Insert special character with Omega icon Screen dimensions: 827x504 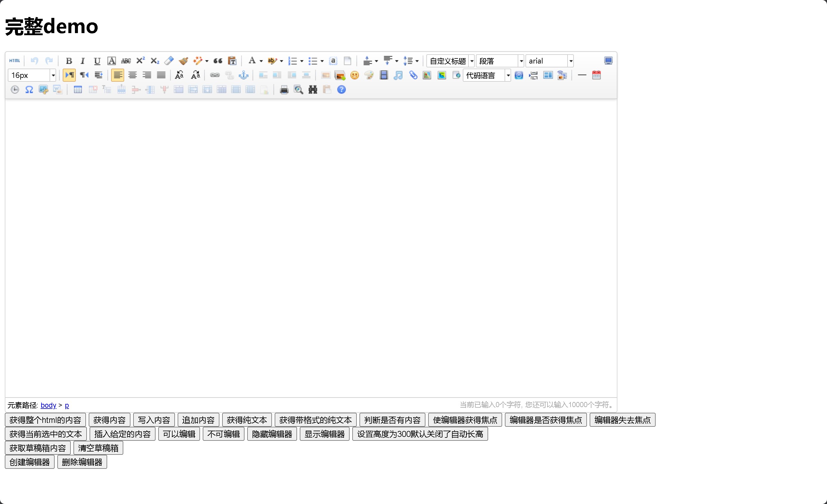[x=29, y=89]
